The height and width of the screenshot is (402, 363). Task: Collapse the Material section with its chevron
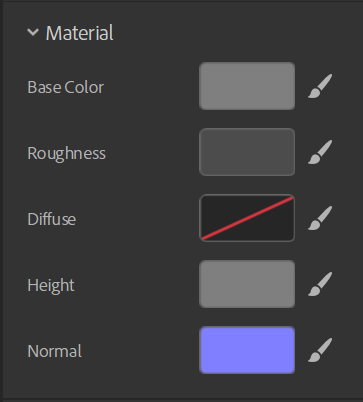coord(33,32)
